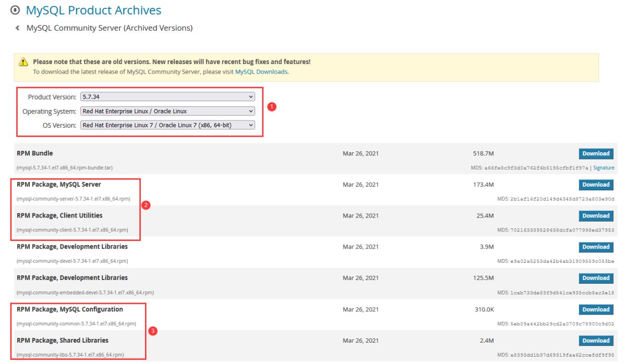The width and height of the screenshot is (626, 364).
Task: Download the MySQL Server RPM package
Action: [596, 185]
